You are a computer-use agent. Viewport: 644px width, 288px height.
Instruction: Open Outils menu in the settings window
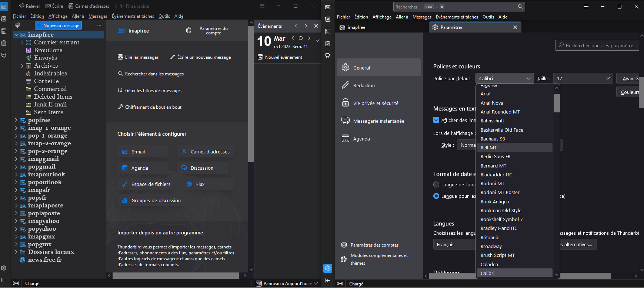(488, 17)
